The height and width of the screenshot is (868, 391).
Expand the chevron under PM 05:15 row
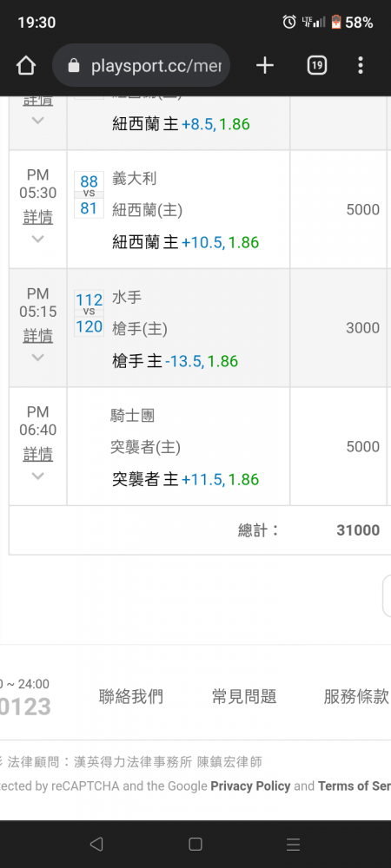click(37, 358)
